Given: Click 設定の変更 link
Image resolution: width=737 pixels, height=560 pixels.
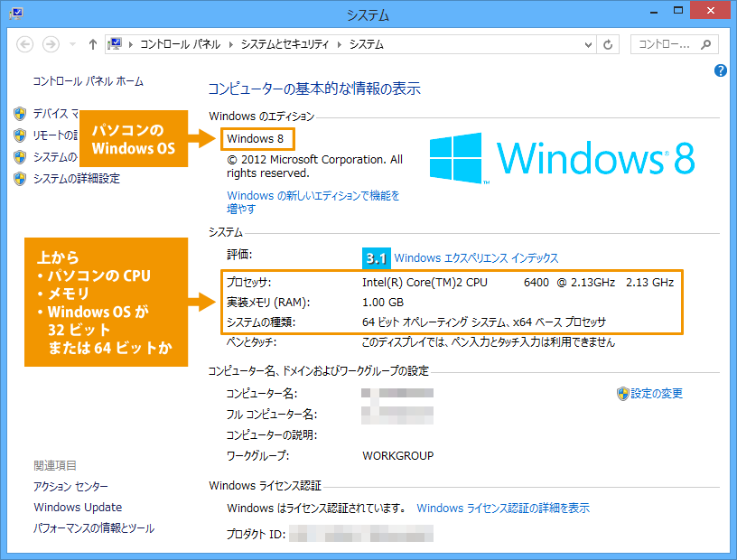Looking at the screenshot, I should (657, 394).
